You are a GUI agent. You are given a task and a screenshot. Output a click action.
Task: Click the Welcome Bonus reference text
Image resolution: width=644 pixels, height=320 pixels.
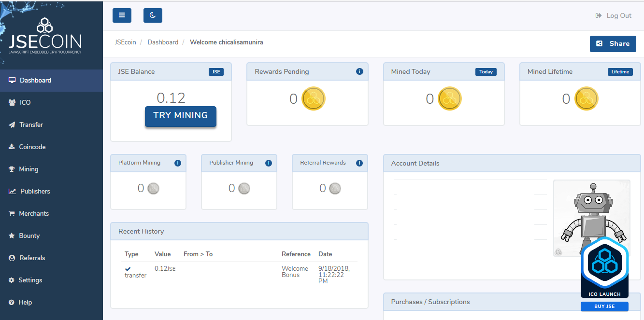point(295,272)
